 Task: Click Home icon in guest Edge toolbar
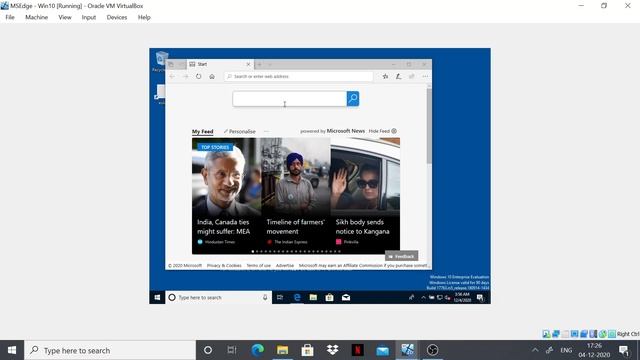(212, 76)
